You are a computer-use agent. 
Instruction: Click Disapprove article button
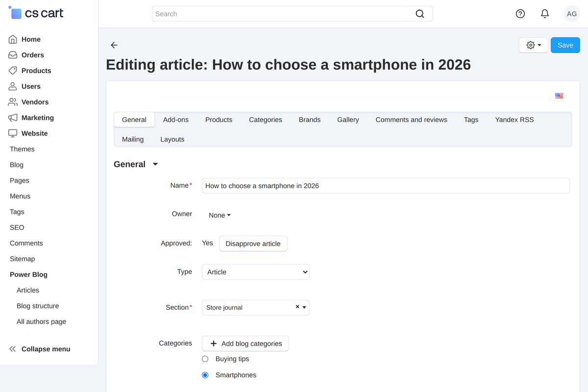(253, 244)
